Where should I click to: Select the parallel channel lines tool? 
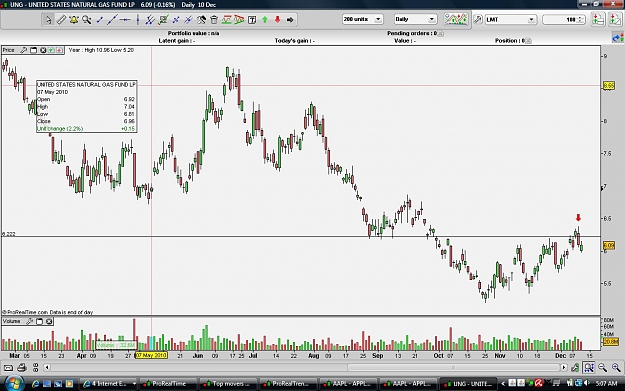[150, 20]
